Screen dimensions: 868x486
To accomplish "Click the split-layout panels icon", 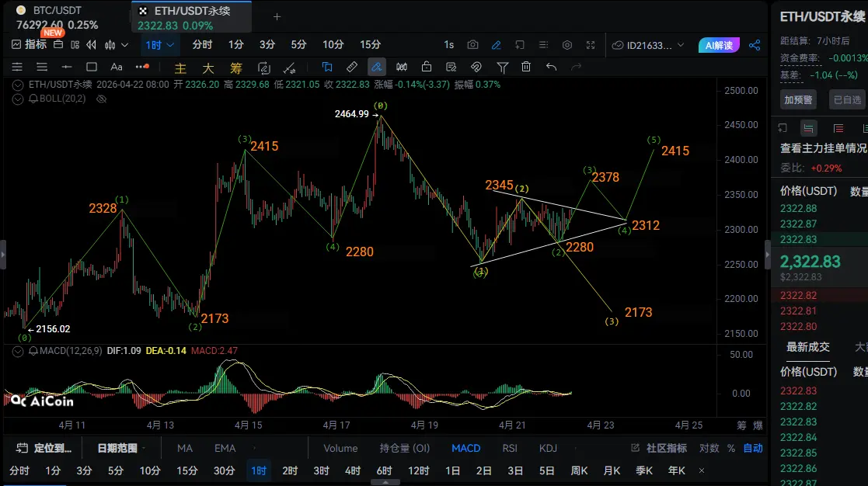I will 75,45.
